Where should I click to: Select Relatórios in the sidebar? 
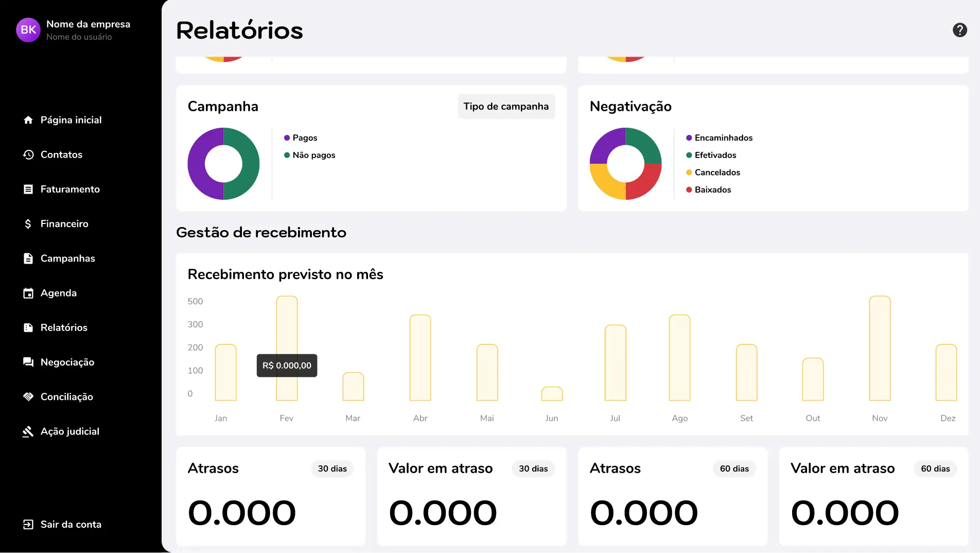point(64,327)
